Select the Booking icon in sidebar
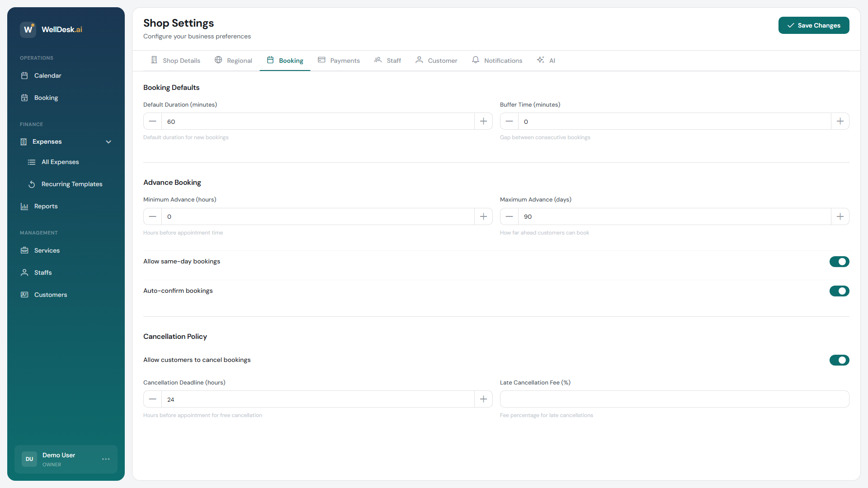 [25, 98]
